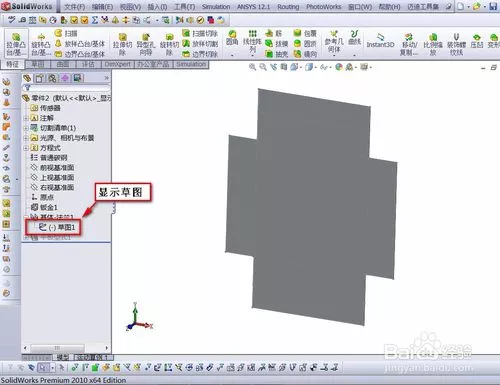The width and height of the screenshot is (500, 385).
Task: Select the 旋转凸台/基体 revolve boss tool
Action: (41, 44)
